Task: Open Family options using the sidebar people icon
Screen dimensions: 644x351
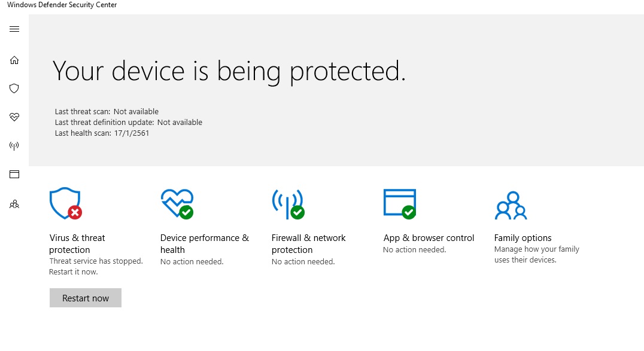Action: tap(14, 204)
